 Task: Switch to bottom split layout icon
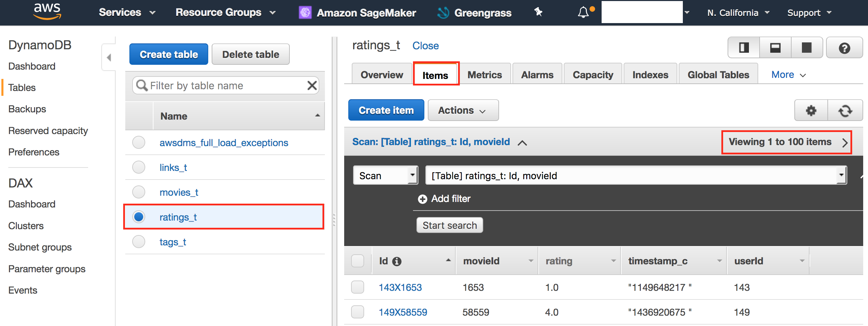(x=775, y=48)
